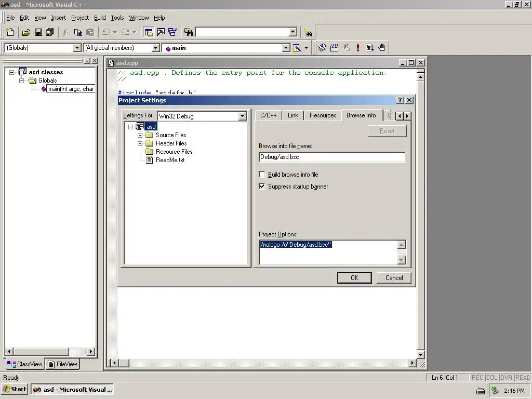Viewport: 532px width, 399px height.
Task: Click the New Text File toolbar icon
Action: tap(10, 32)
